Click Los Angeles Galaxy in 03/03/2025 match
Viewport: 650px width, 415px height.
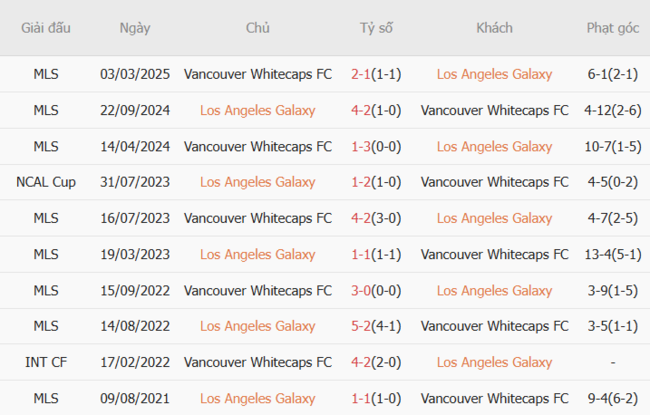(x=494, y=74)
